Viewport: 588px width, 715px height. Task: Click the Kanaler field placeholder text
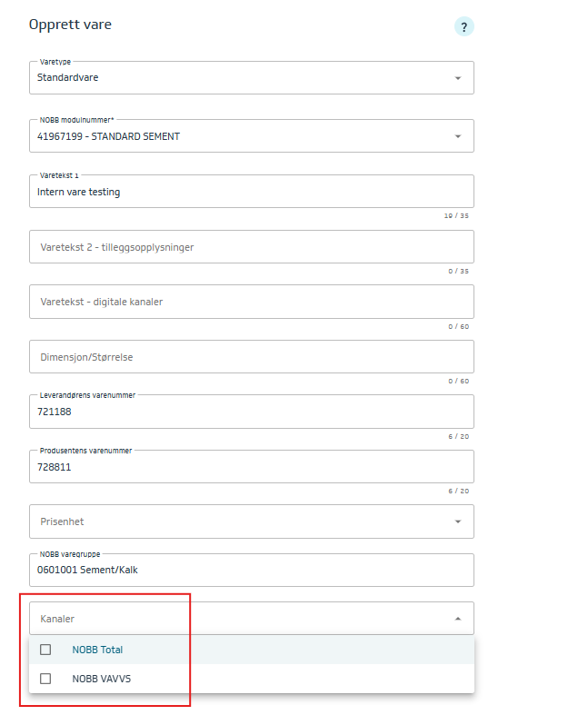57,619
